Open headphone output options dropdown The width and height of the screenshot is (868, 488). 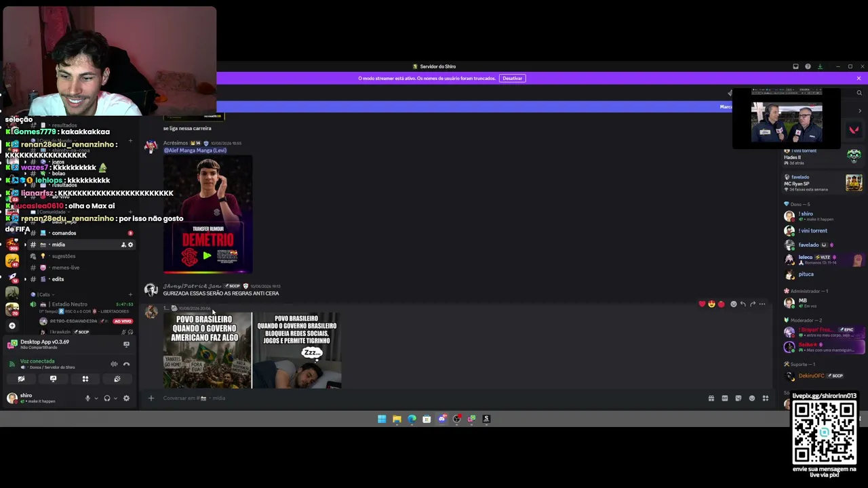point(115,399)
